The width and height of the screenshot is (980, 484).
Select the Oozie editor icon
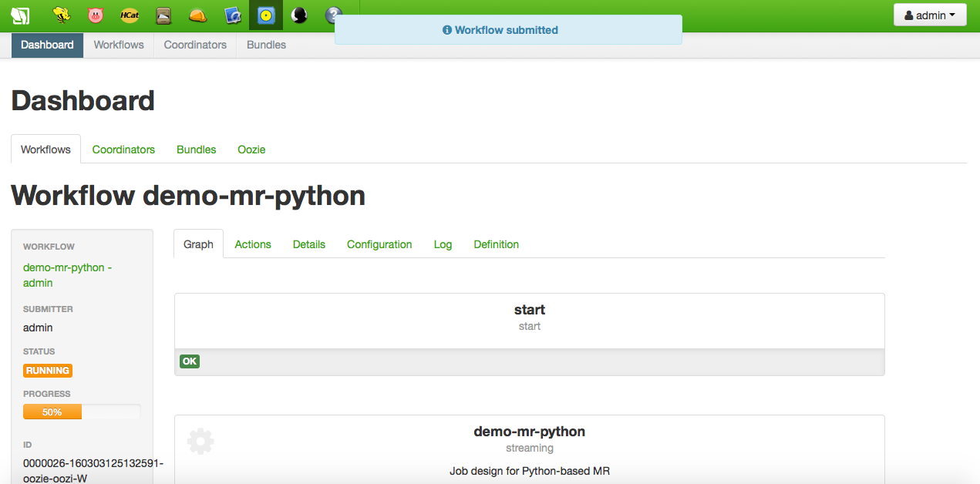tap(266, 15)
